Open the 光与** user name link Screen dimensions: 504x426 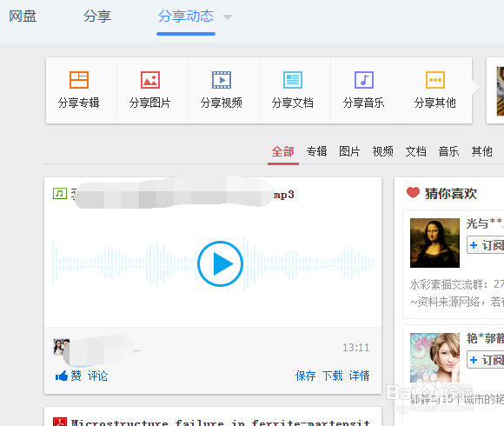pos(485,223)
